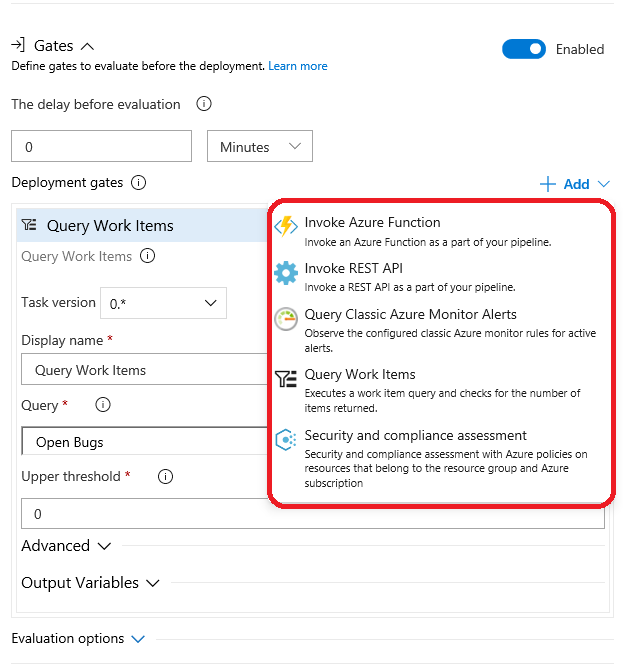Choose Query Classic Azure Monitor Alerts

440,330
